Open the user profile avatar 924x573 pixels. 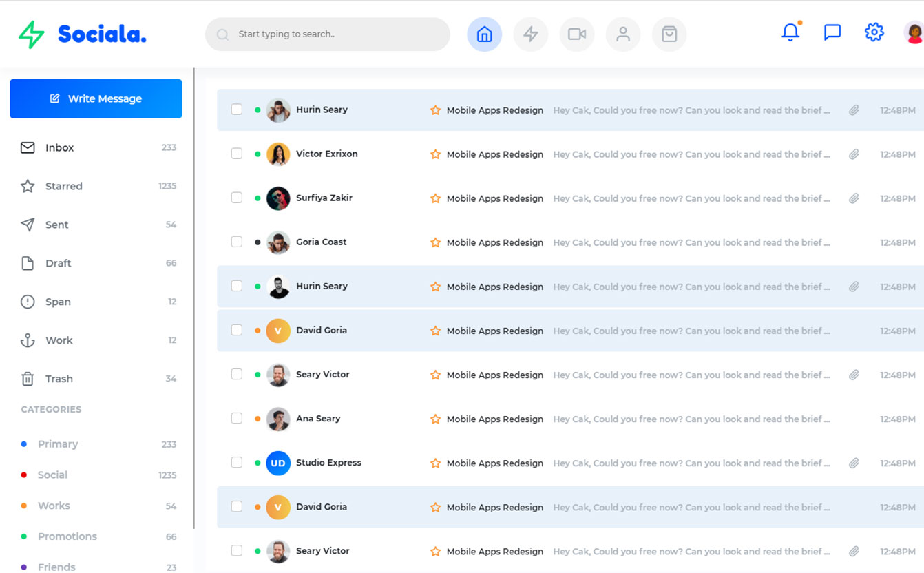point(913,32)
